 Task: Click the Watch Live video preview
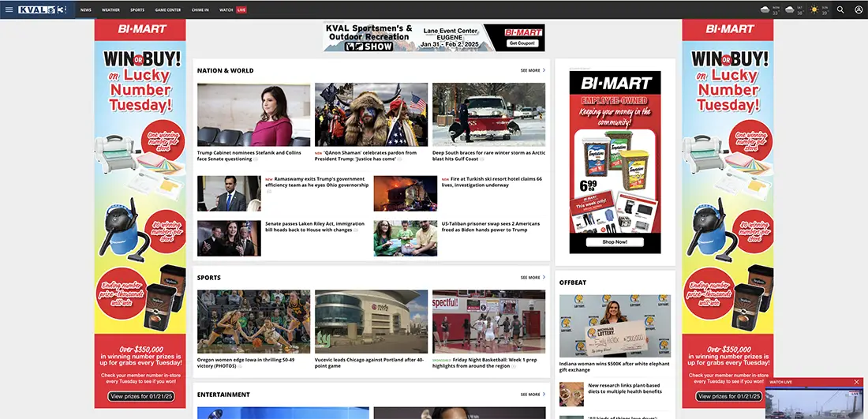[814, 403]
